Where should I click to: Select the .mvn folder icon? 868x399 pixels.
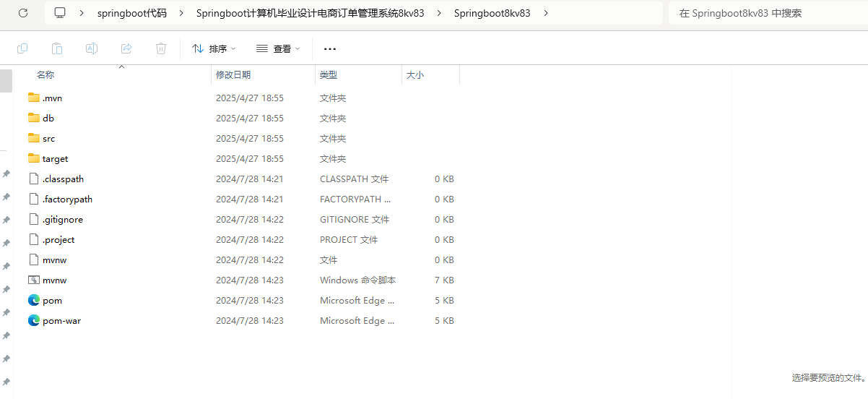tap(34, 98)
